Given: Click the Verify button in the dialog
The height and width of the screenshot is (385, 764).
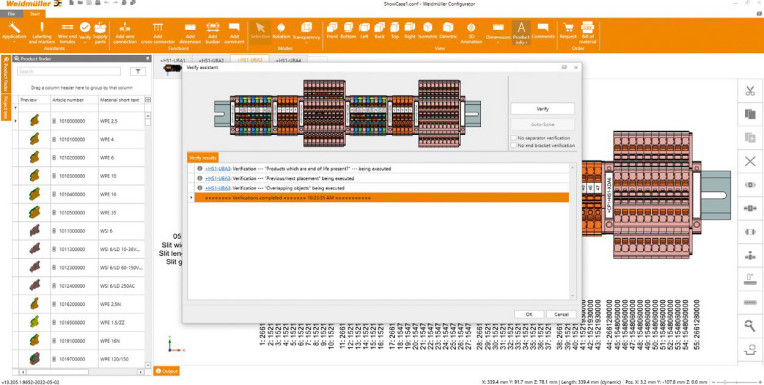Looking at the screenshot, I should point(542,109).
